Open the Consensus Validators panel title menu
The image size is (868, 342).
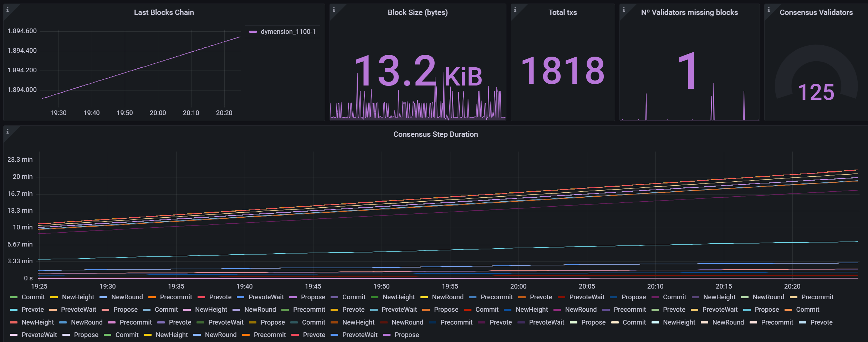(x=816, y=12)
